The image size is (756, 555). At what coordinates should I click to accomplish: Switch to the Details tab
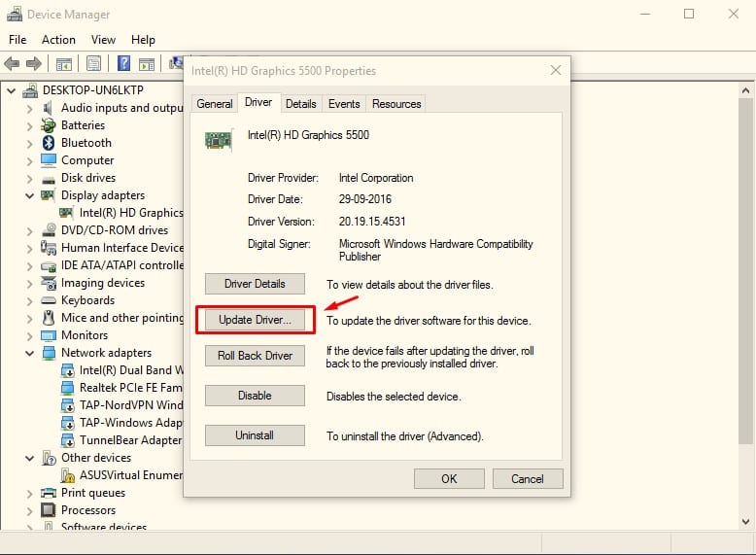point(301,104)
